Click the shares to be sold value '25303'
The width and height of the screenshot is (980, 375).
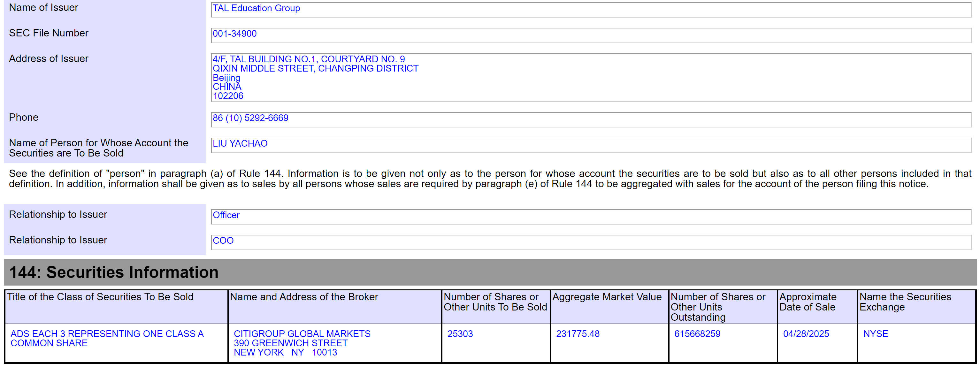460,333
